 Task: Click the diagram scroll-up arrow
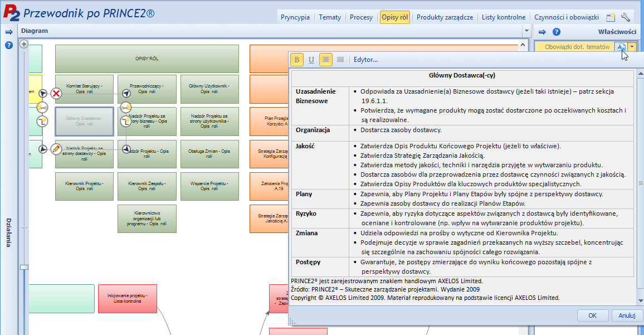click(x=523, y=45)
